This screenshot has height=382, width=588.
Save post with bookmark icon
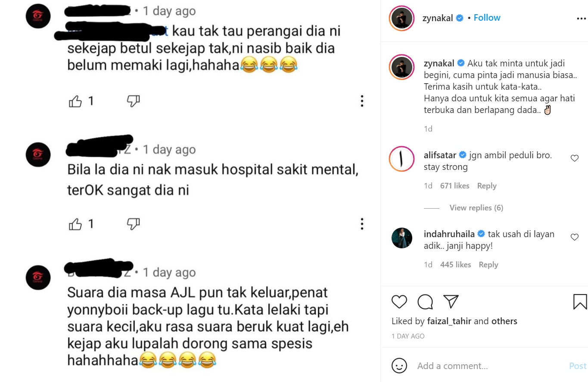pos(580,302)
